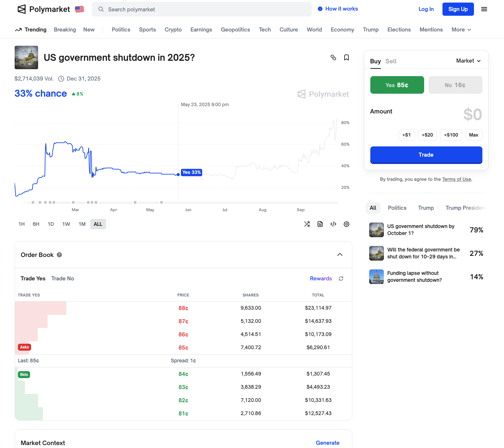Collapse the Order Book section
The height and width of the screenshot is (448, 504).
(340, 255)
